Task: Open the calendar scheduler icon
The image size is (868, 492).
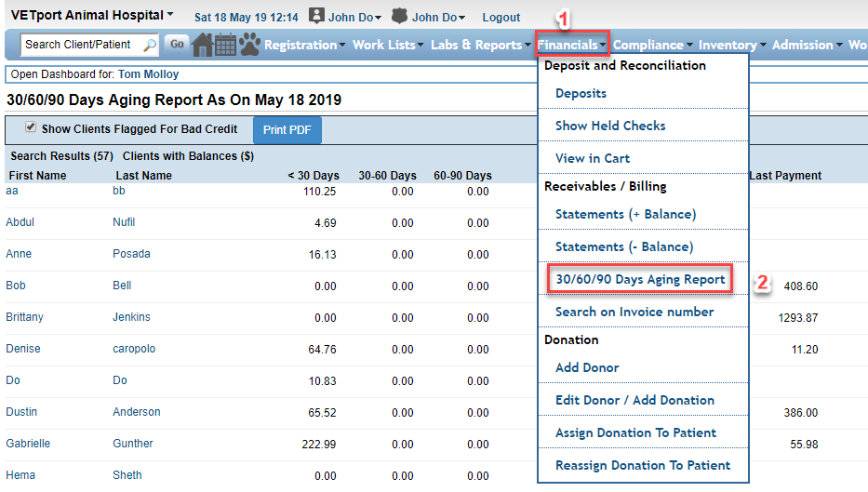Action: (225, 45)
